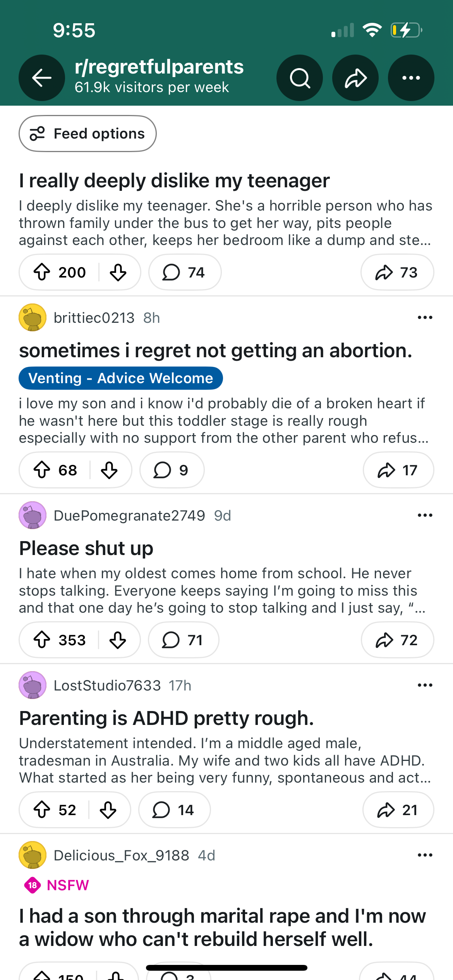Open comments on the 'Please shut up' post
453x980 pixels.
183,640
